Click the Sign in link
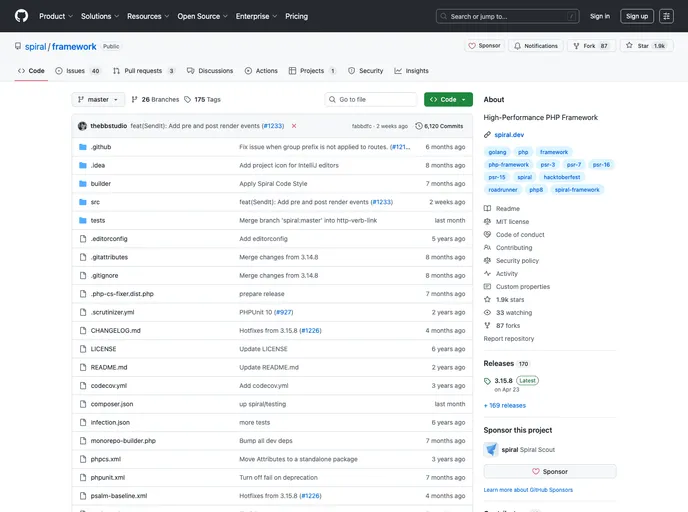 (600, 16)
